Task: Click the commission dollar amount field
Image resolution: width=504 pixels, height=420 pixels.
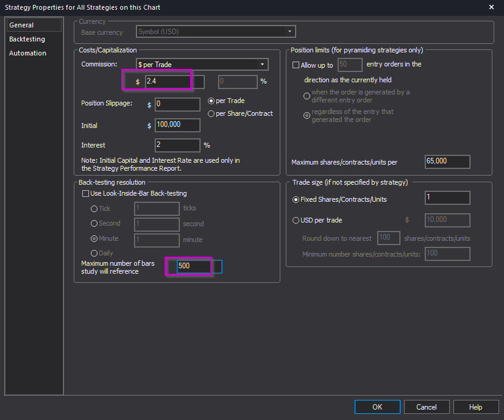Action: tap(166, 81)
